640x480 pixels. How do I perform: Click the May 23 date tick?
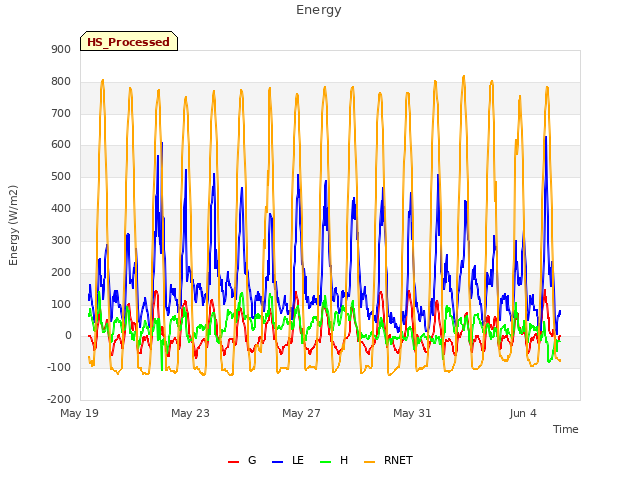pos(190,413)
